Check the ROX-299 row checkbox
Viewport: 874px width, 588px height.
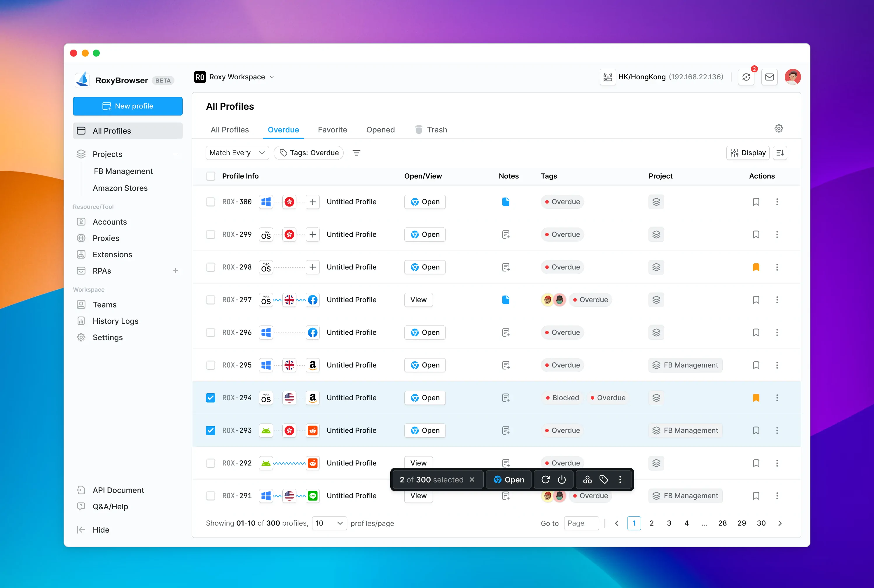point(210,235)
